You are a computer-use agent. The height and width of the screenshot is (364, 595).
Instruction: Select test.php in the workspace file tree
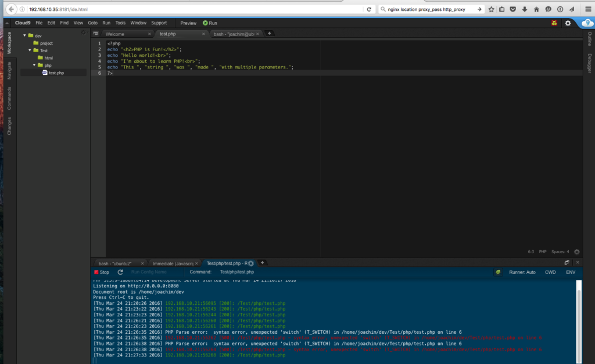(55, 72)
